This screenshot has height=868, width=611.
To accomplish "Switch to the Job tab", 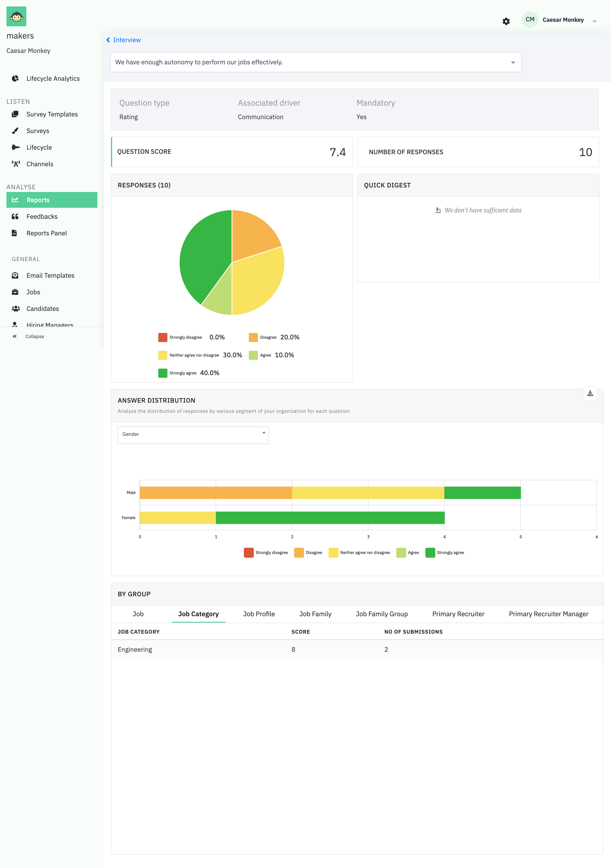I will [138, 614].
